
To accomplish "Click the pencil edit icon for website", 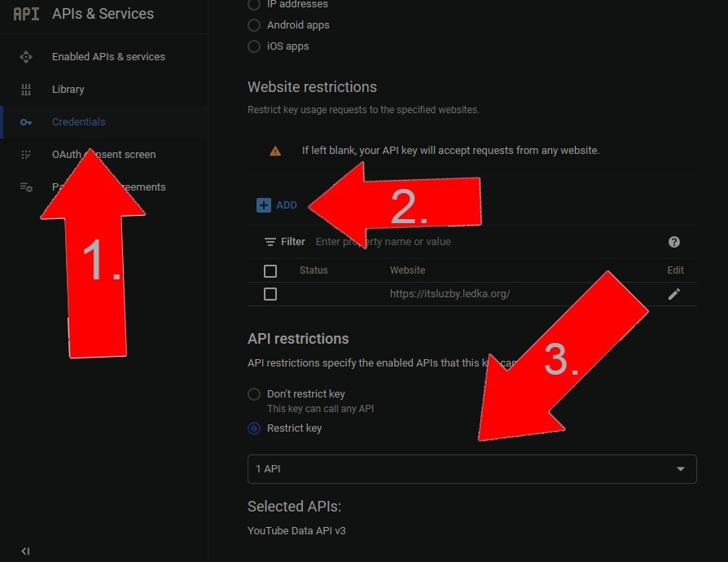I will (673, 294).
